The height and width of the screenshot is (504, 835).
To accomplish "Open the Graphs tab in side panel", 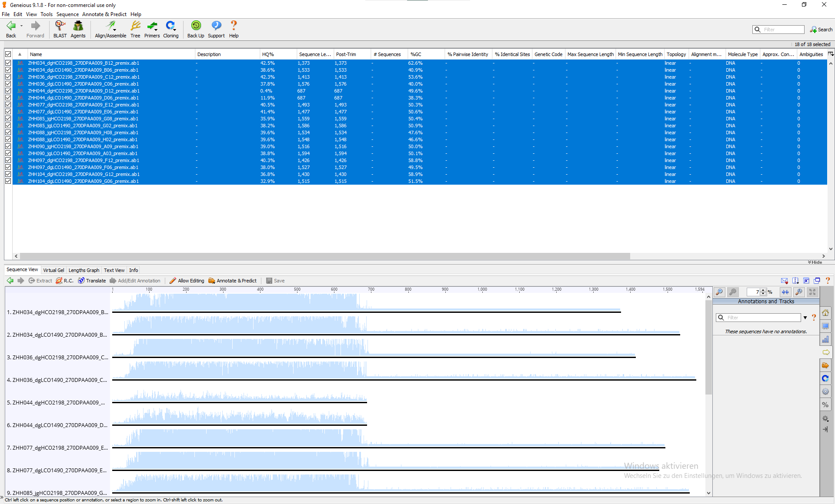I will coord(825,339).
